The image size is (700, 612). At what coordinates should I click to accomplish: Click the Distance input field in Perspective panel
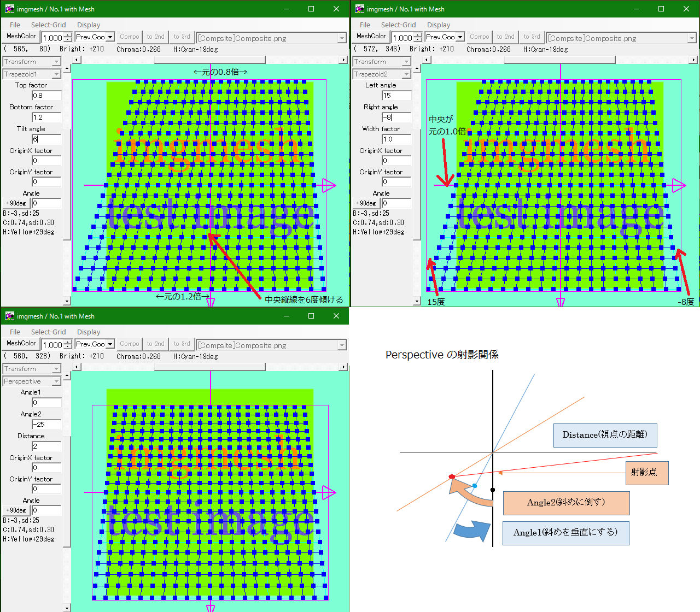(46, 446)
